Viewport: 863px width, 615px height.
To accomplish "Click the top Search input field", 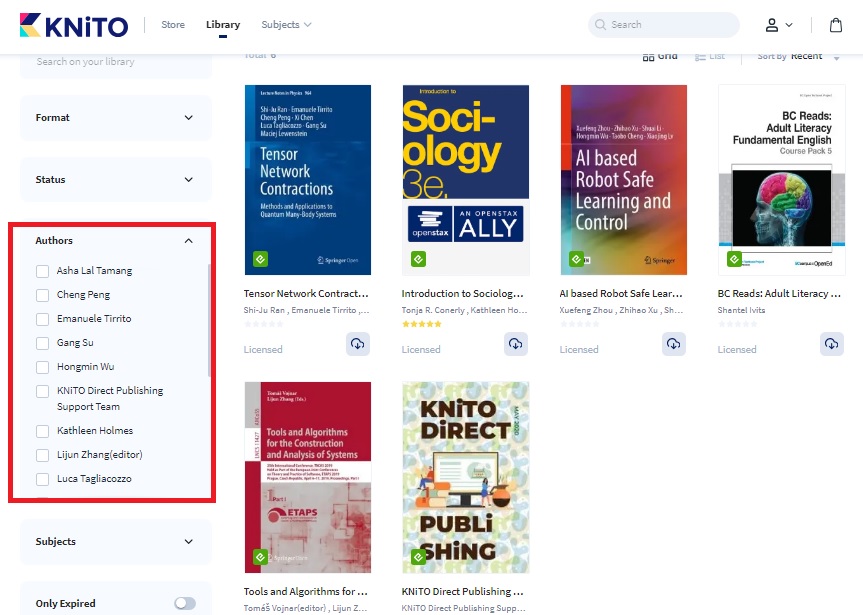I will (x=670, y=25).
